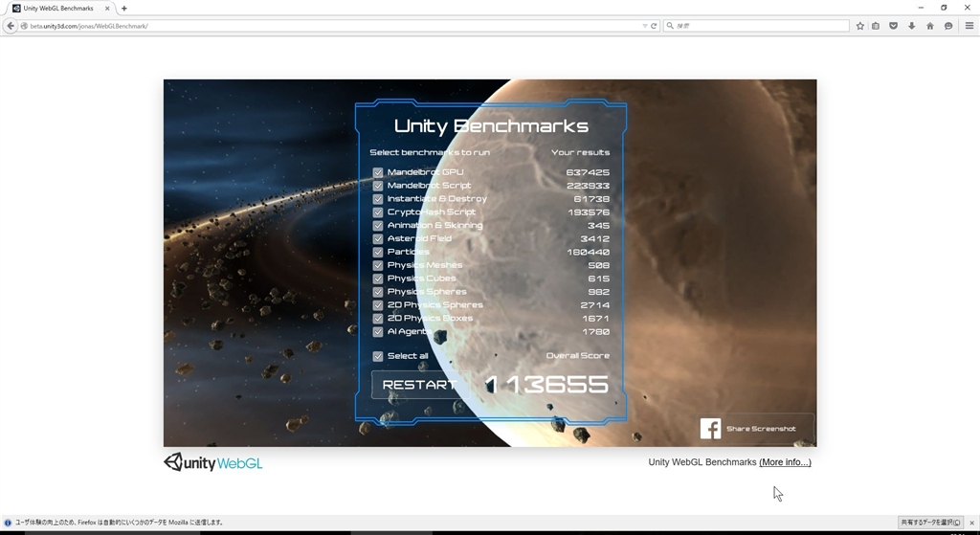Click the RESTART button

(x=420, y=385)
